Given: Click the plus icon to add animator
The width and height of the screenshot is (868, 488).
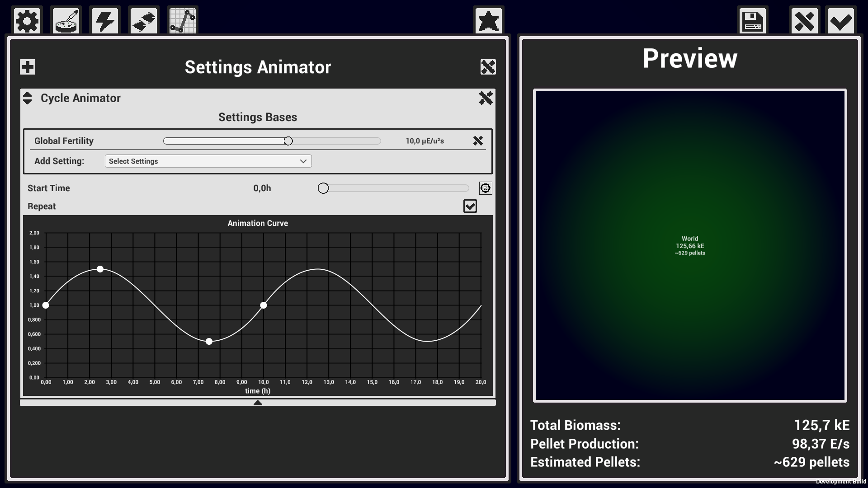Looking at the screenshot, I should point(28,67).
